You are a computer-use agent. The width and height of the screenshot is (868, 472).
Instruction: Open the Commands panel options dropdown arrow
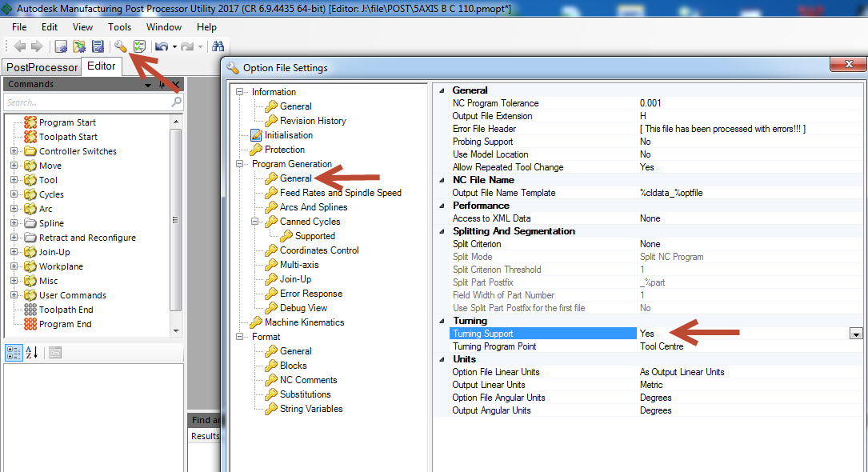tap(148, 85)
